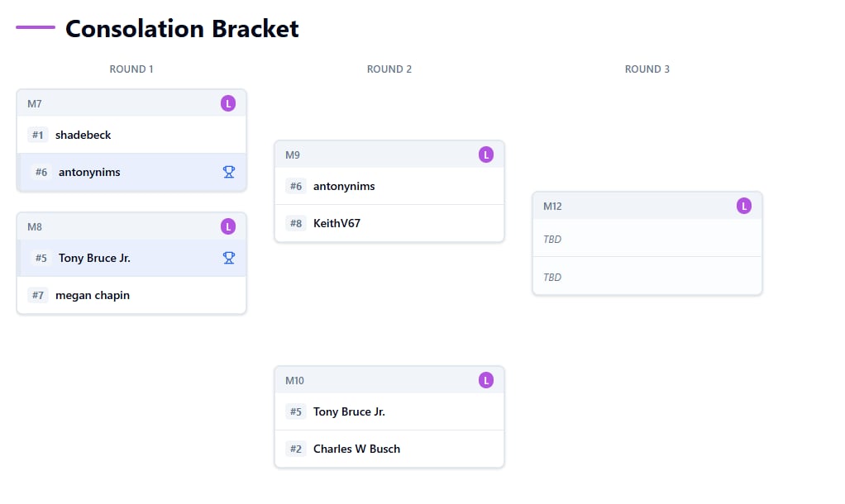Click the winner trophy icon beside antonynims in M7

pyautogui.click(x=229, y=172)
